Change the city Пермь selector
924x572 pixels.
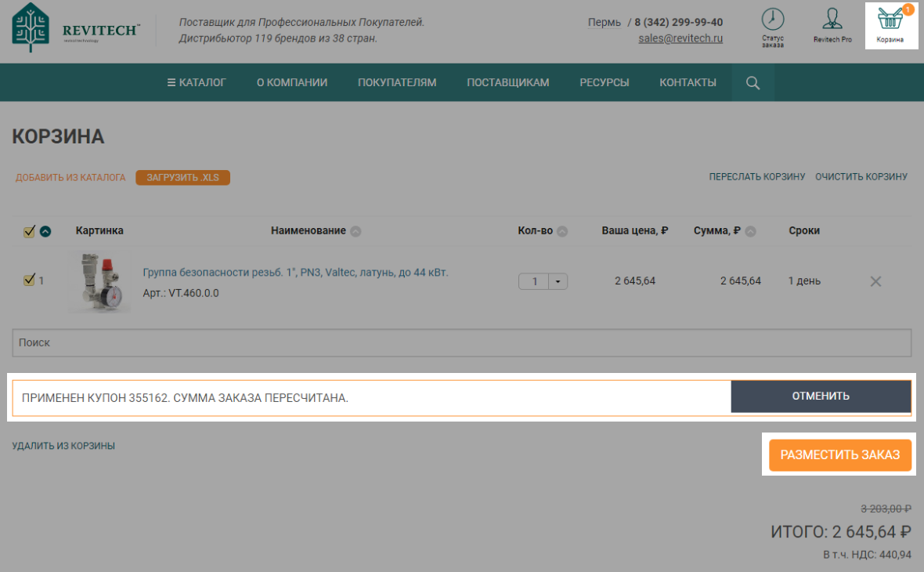[x=604, y=23]
